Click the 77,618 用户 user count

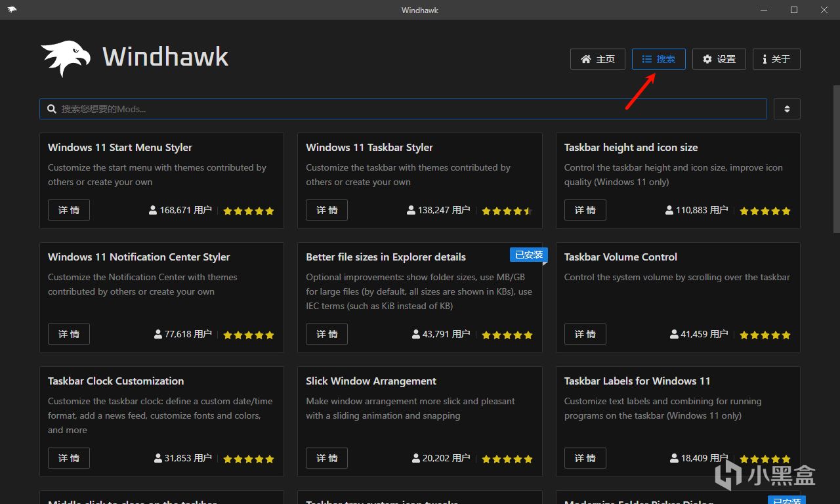click(x=183, y=334)
